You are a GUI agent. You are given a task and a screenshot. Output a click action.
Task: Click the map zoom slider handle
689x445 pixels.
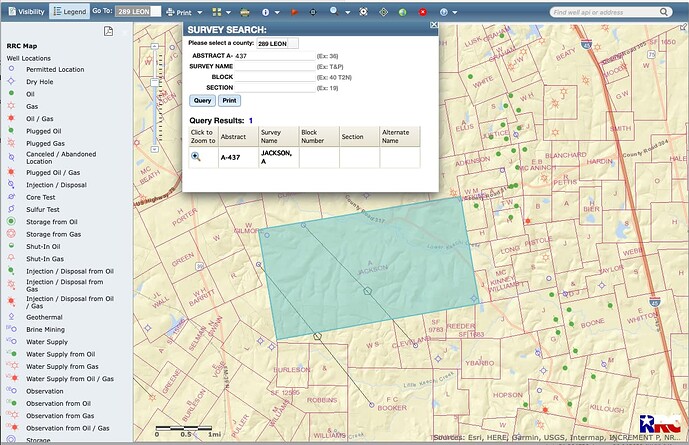tap(155, 82)
